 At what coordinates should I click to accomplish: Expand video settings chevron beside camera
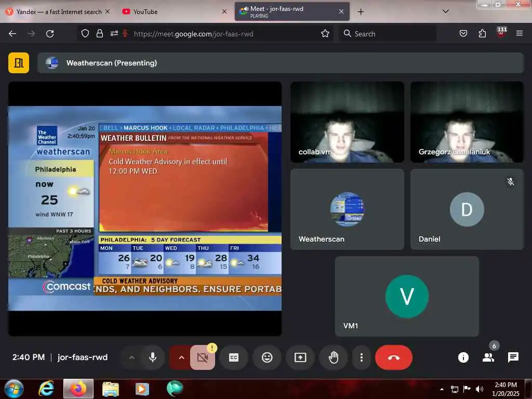(181, 357)
